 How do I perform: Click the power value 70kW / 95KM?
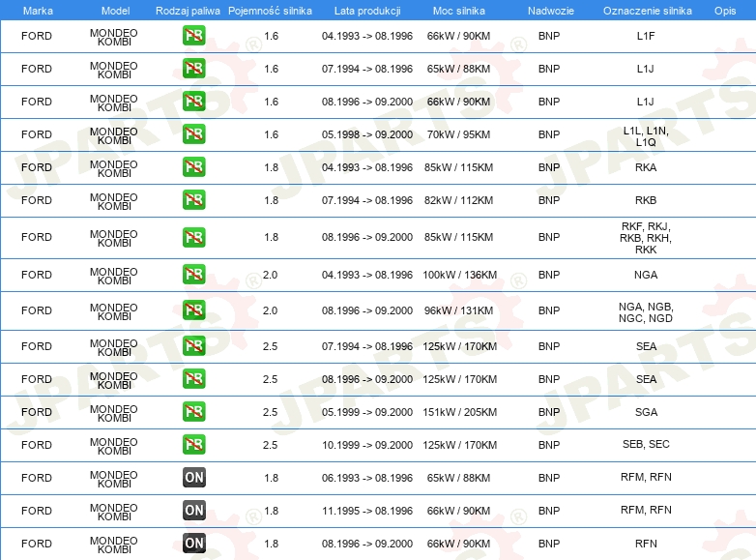tap(458, 134)
